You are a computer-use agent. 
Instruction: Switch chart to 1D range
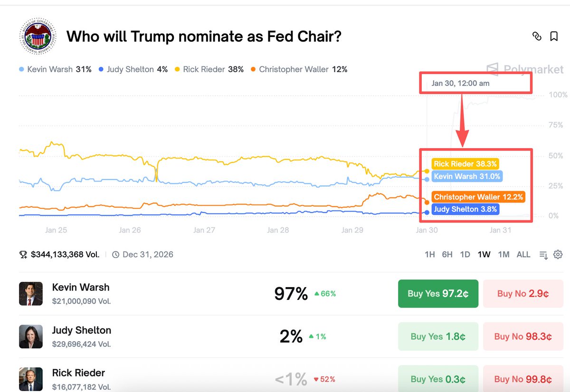pyautogui.click(x=465, y=254)
